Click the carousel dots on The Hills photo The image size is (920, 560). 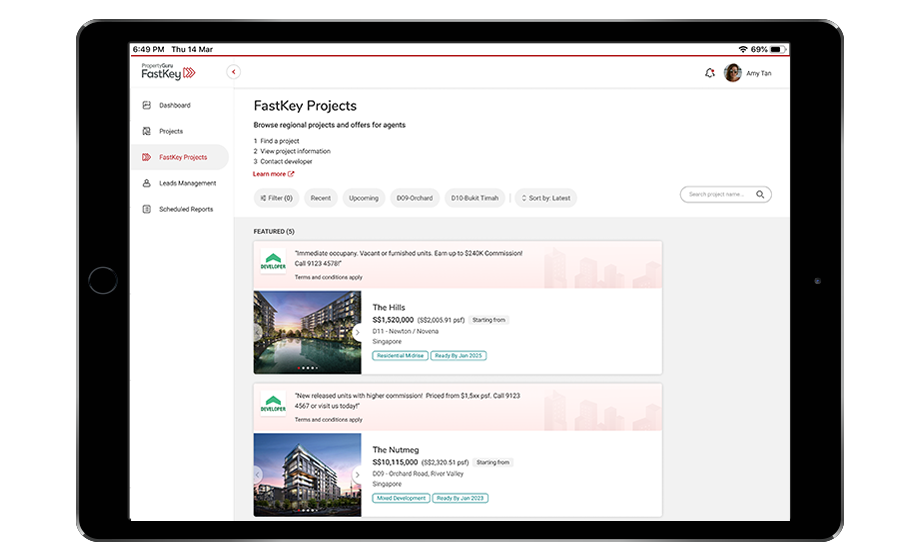point(307,368)
